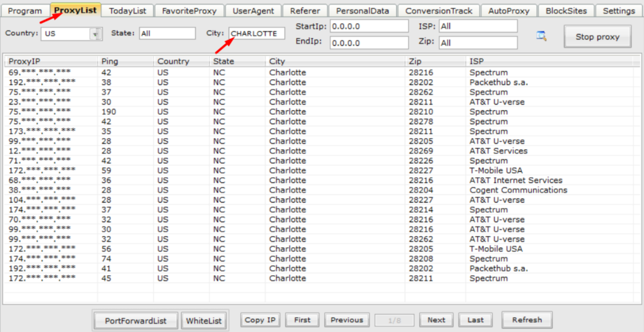Image resolution: width=644 pixels, height=332 pixels.
Task: Select the proxy with zip 28226
Action: 322,161
